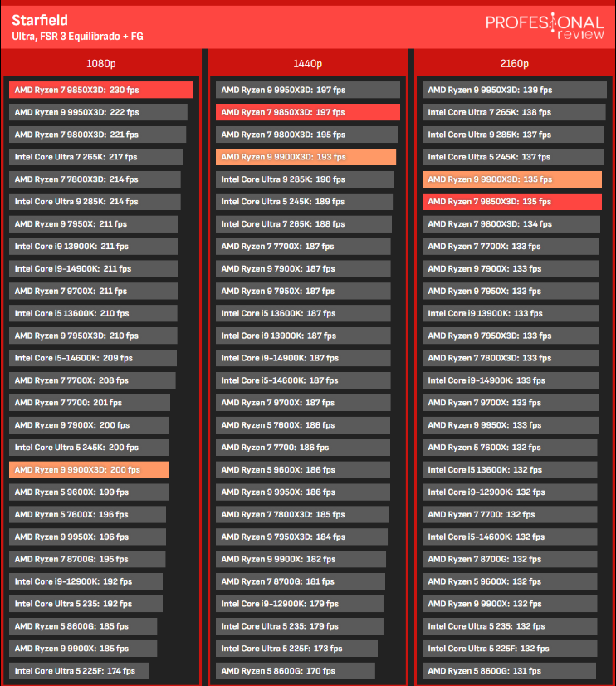Screen dimensions: 616x686
Task: Select the Intel Core Ultra 7 265K 217 fps bar
Action: (x=96, y=157)
